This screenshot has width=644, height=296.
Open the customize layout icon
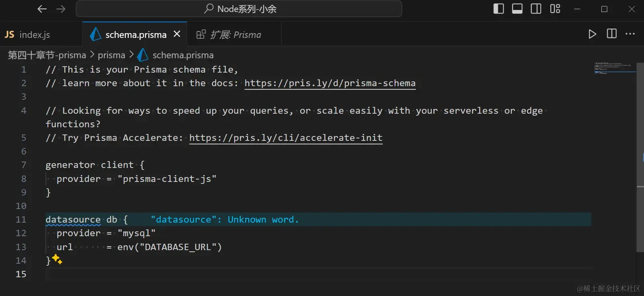click(555, 9)
